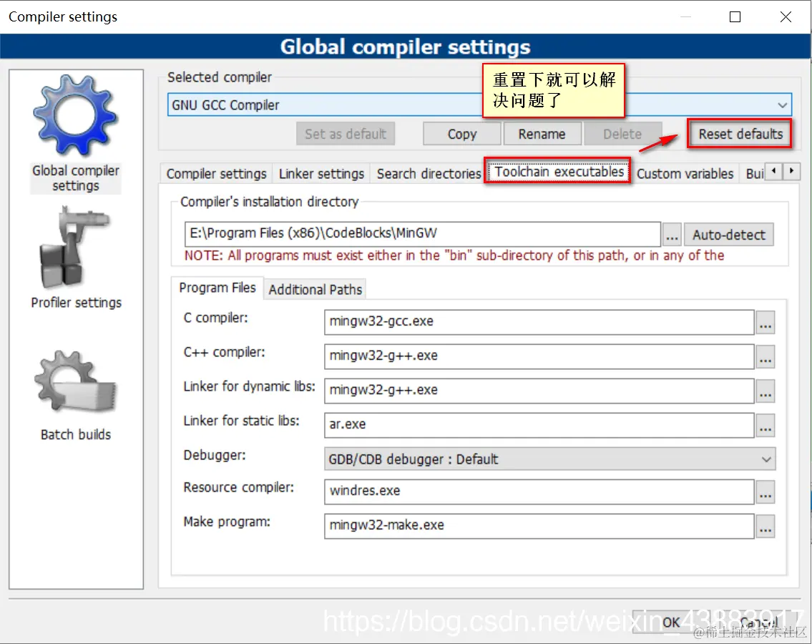Browse for resource compiler executable
The height and width of the screenshot is (644, 812).
point(765,491)
